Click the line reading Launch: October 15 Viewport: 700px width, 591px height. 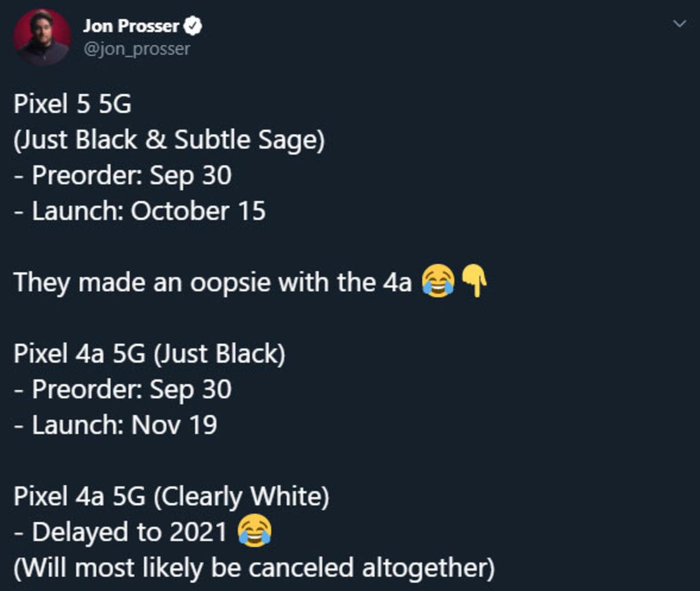[x=138, y=211]
